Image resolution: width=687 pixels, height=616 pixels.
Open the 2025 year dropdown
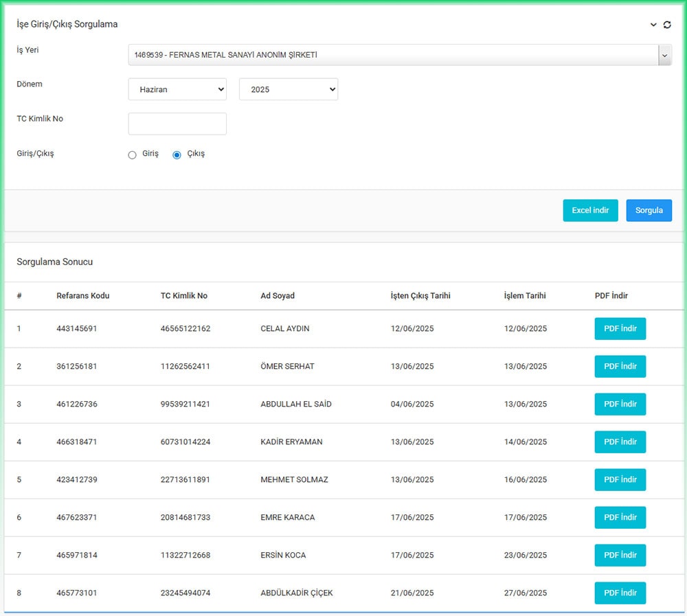288,89
